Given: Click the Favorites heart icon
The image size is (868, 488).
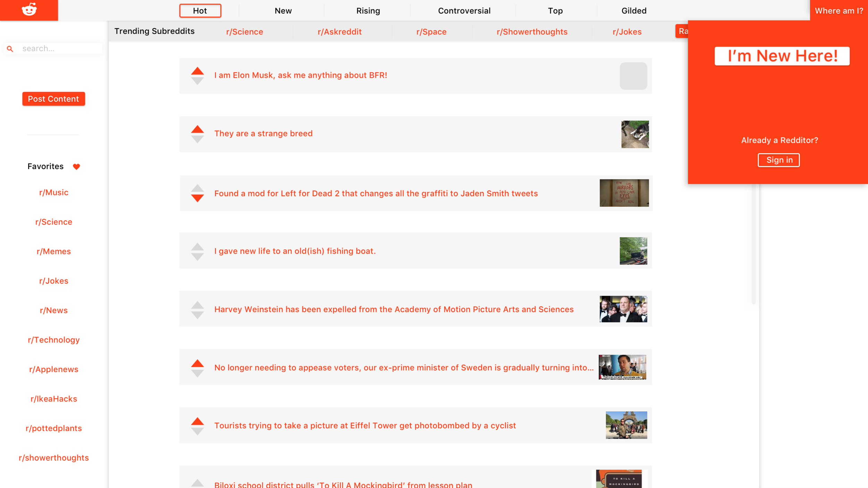Looking at the screenshot, I should 76,167.
